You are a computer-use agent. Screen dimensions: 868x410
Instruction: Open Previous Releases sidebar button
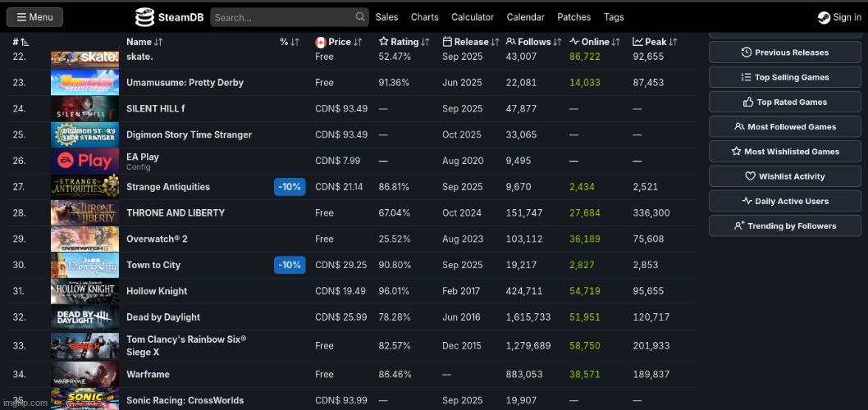785,52
